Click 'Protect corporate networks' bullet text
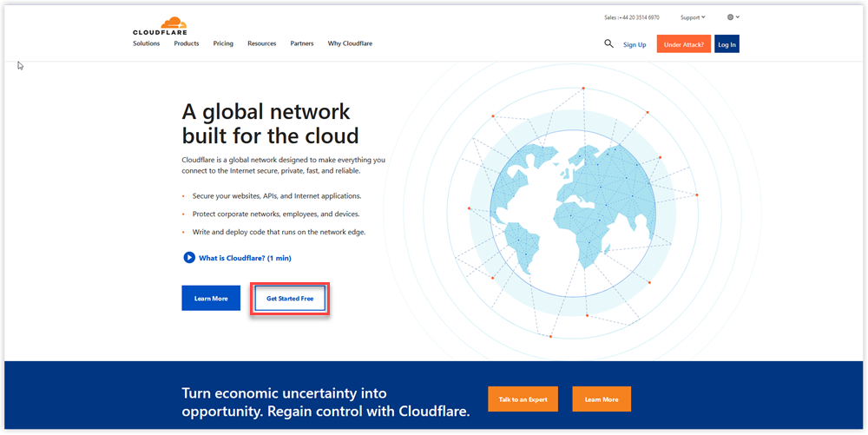The width and height of the screenshot is (868, 435). 276,214
